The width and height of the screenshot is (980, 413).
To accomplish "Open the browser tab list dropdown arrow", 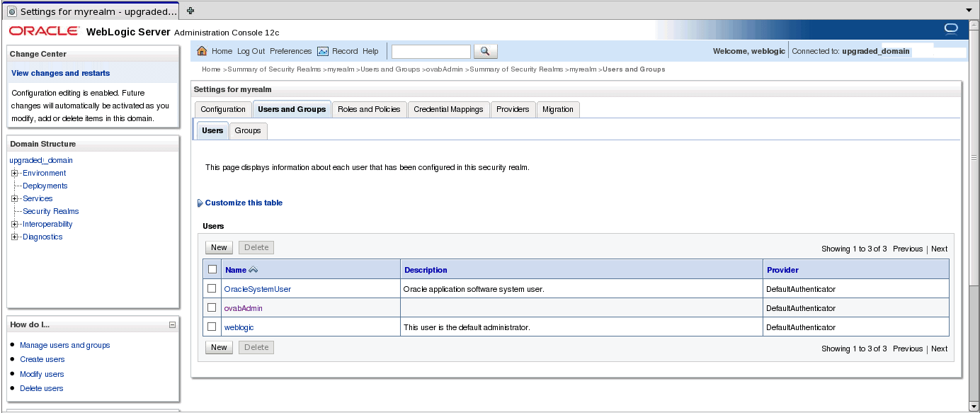I will 969,11.
